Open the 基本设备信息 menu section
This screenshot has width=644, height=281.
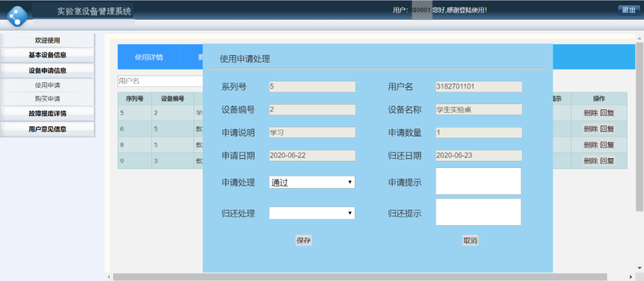(47, 55)
